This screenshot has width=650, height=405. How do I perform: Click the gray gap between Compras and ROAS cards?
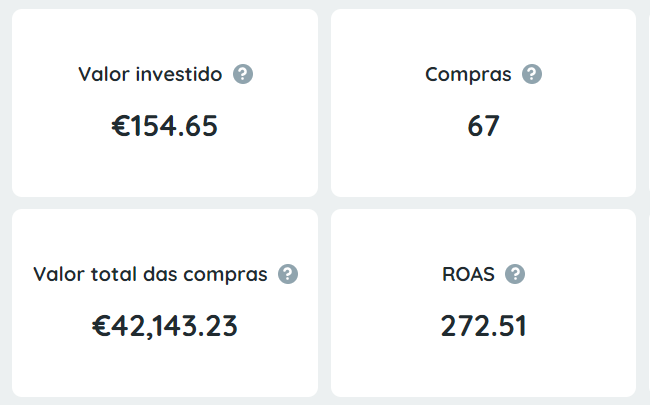483,203
